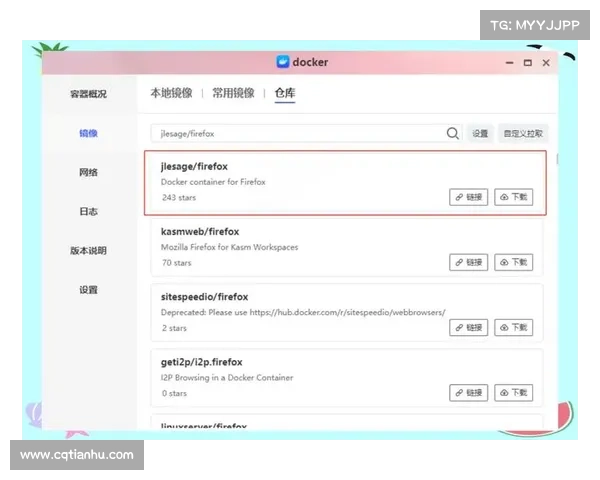Click the 设置 button beside search
The height and width of the screenshot is (480, 600).
click(x=480, y=134)
